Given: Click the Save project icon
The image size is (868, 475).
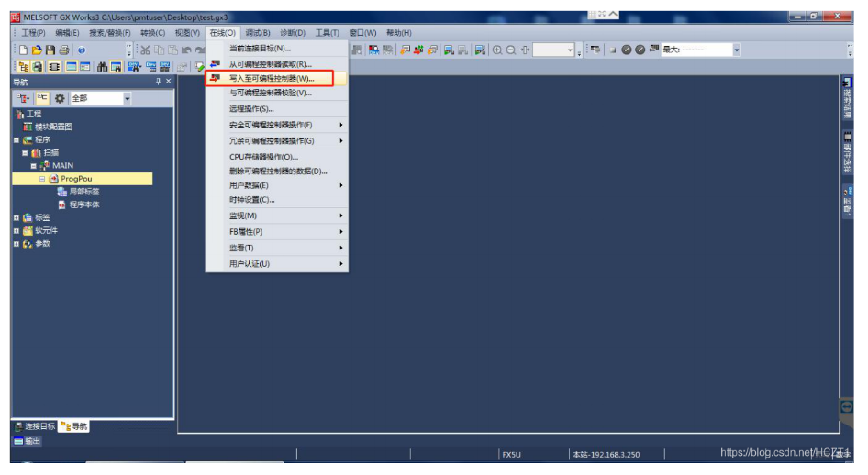Looking at the screenshot, I should (x=50, y=50).
